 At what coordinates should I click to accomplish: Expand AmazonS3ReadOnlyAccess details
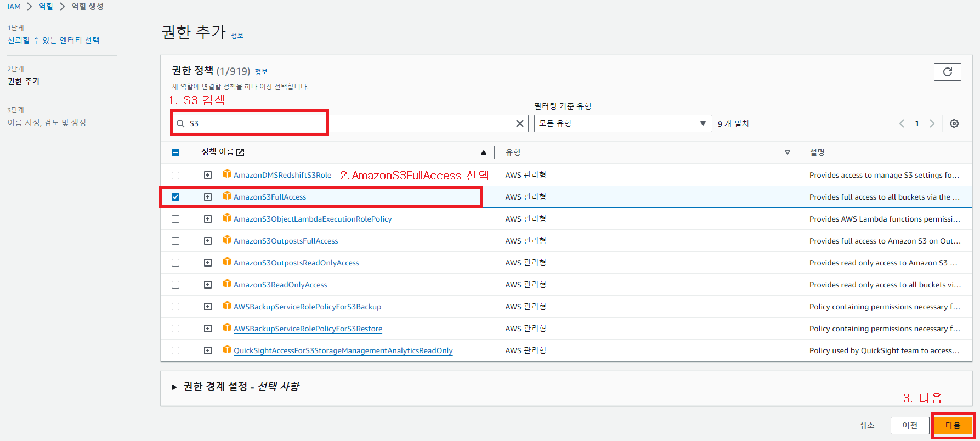[x=208, y=285]
